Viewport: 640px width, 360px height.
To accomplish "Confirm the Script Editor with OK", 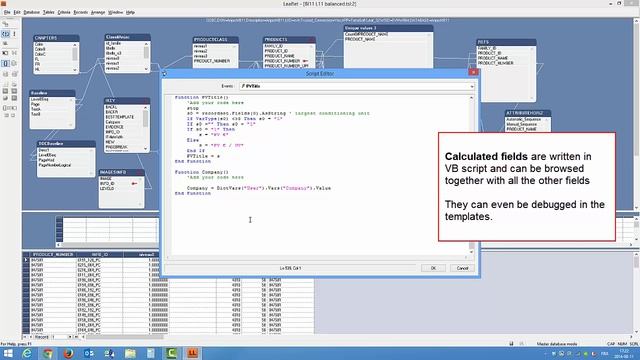I will [x=433, y=268].
